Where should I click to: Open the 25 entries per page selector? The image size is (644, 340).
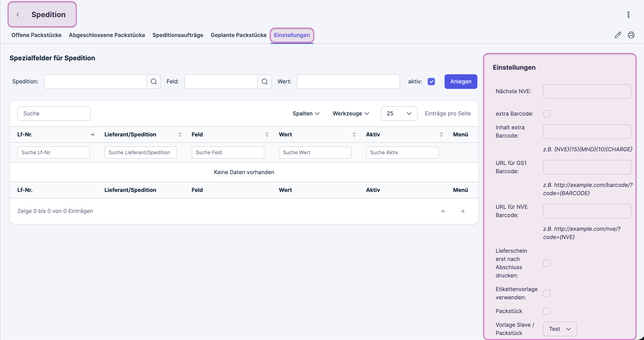pos(399,113)
